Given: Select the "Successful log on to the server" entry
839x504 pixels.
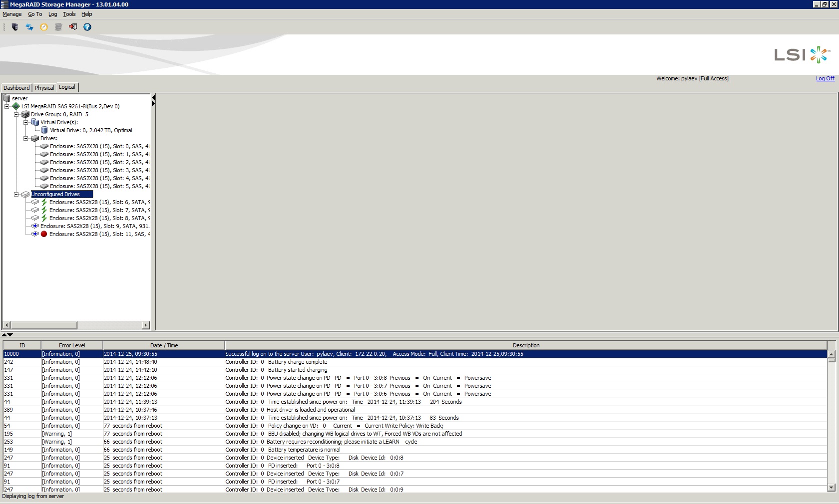Looking at the screenshot, I should pos(415,354).
